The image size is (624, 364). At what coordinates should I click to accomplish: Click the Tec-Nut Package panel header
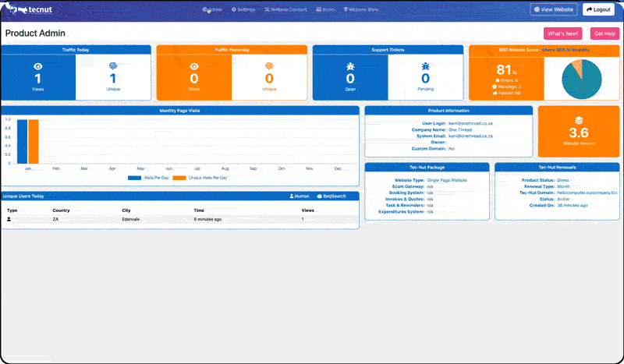[x=427, y=167]
